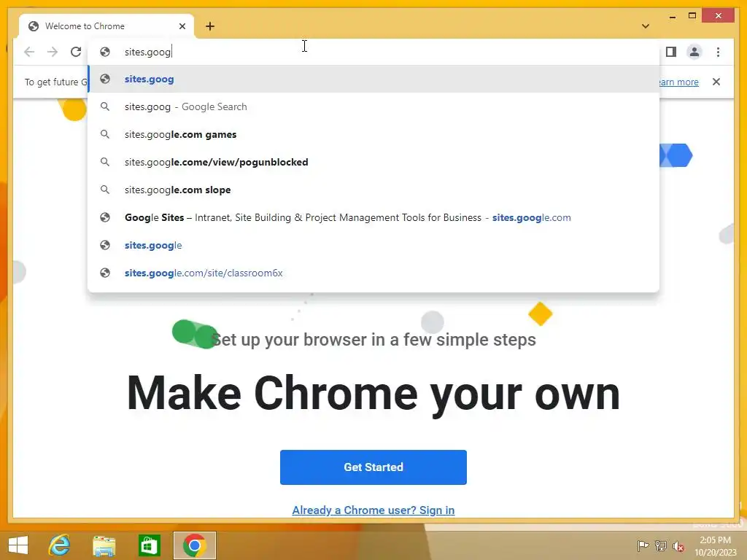The image size is (747, 560).
Task: Open the profile avatar icon
Action: (x=694, y=52)
